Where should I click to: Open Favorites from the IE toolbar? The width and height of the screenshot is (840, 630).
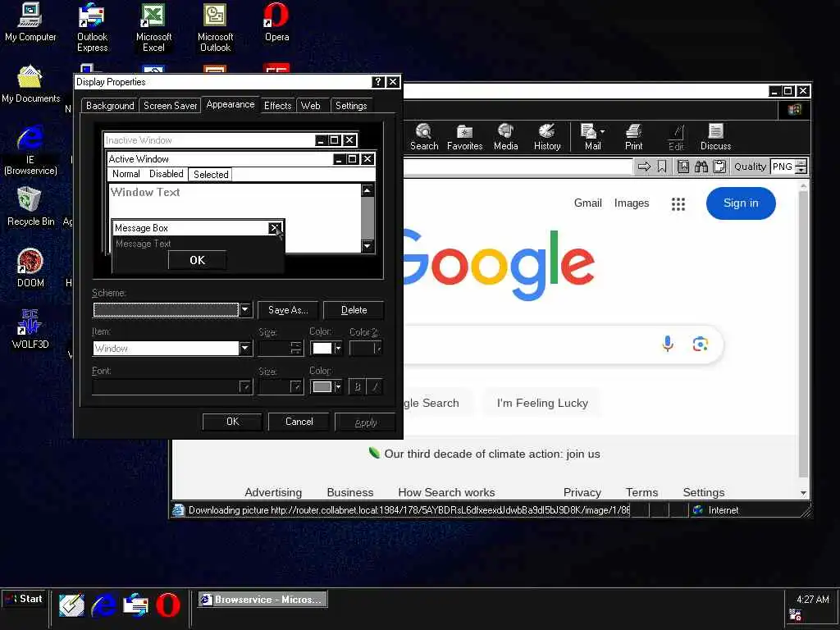point(464,137)
